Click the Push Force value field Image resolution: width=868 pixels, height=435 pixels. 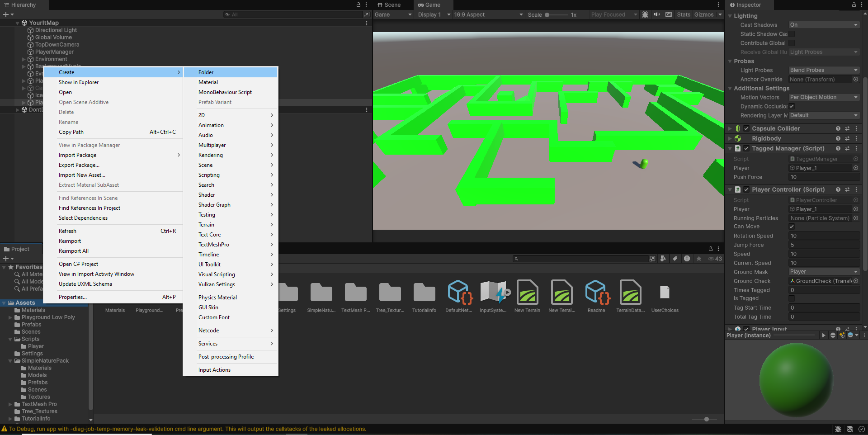coord(824,177)
